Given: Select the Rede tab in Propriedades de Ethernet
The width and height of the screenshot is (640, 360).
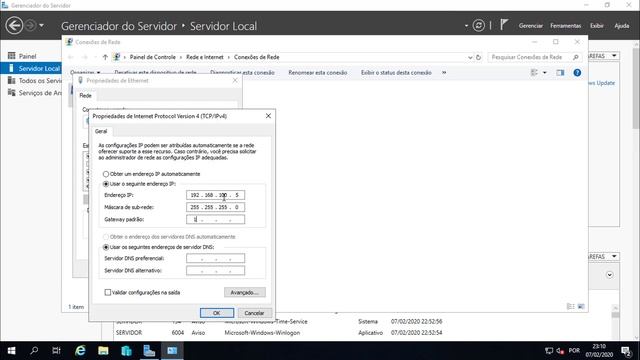Looking at the screenshot, I should pos(85,96).
